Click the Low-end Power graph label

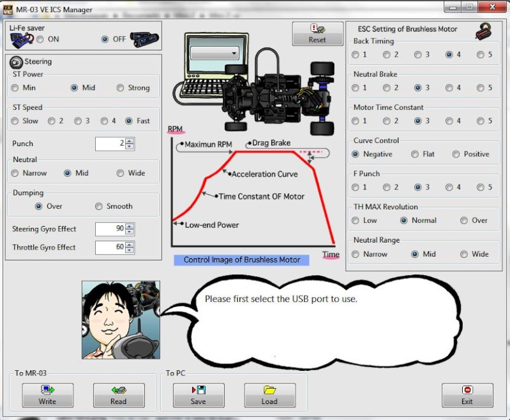212,225
